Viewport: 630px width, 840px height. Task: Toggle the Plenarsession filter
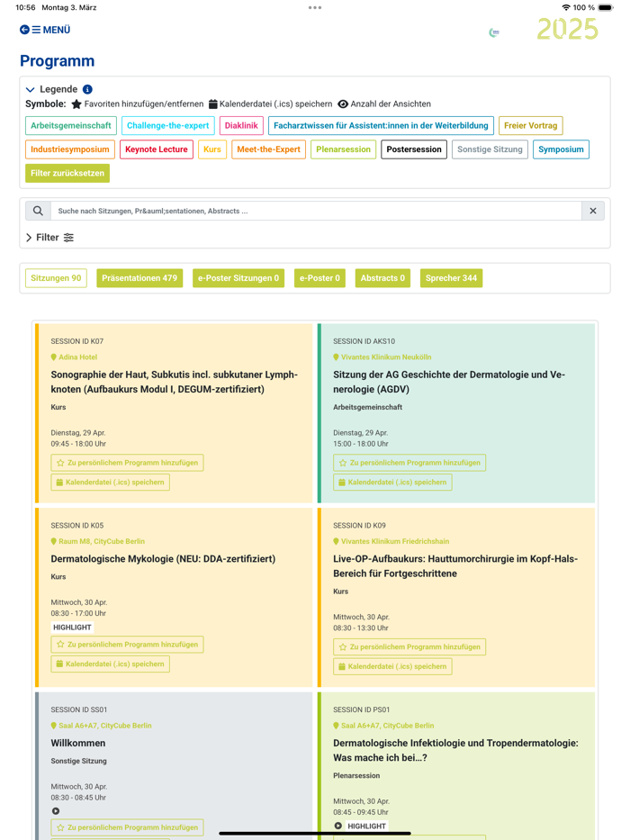coord(344,149)
